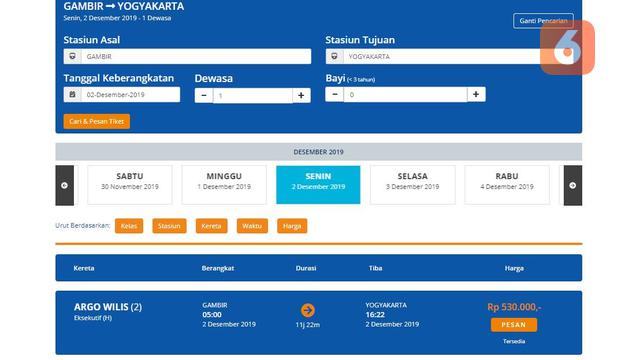Click the GAMBIR → YOGYAKARTA route heading

click(124, 6)
